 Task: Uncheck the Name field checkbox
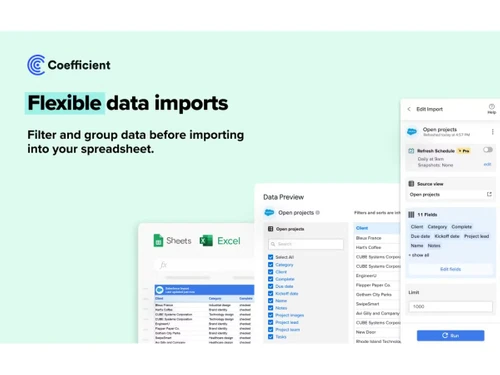click(x=270, y=301)
